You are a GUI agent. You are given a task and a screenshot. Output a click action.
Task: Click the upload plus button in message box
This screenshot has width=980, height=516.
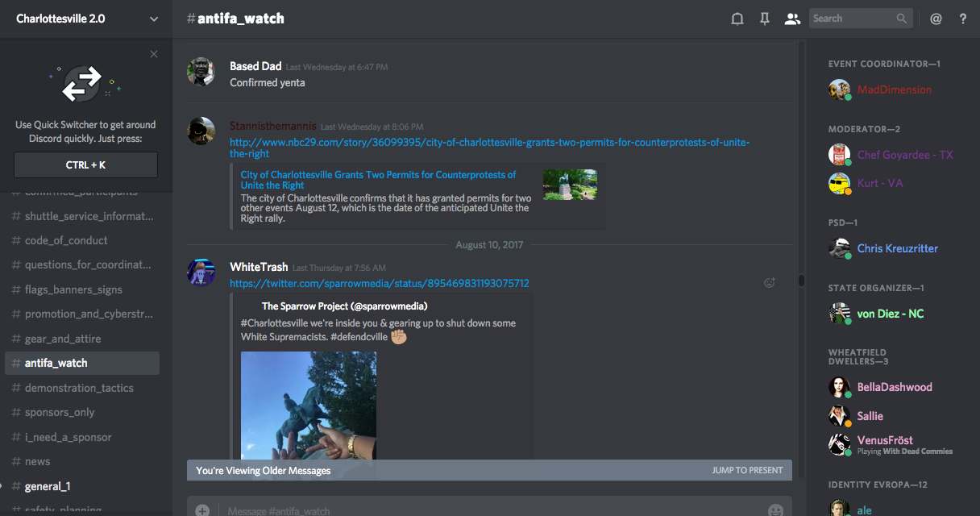202,510
